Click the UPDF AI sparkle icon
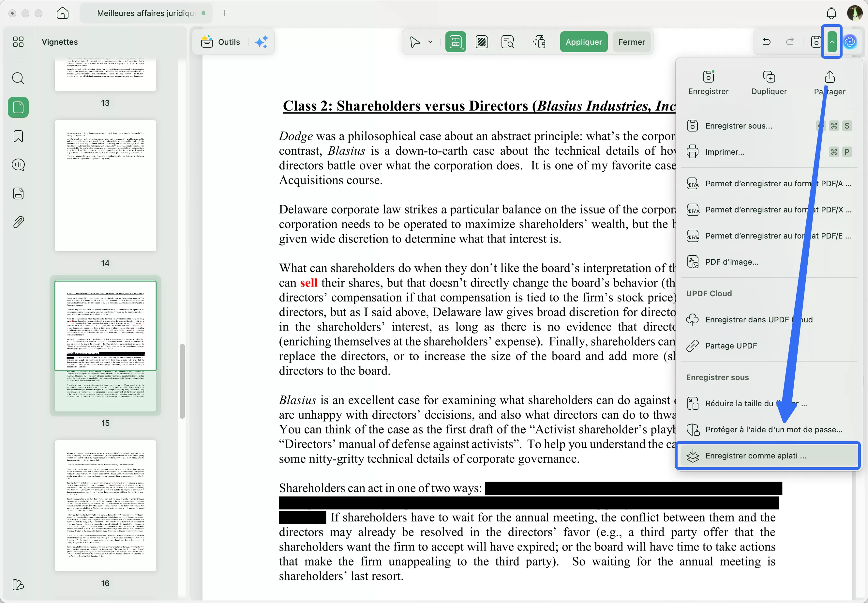Image resolution: width=868 pixels, height=603 pixels. (261, 42)
